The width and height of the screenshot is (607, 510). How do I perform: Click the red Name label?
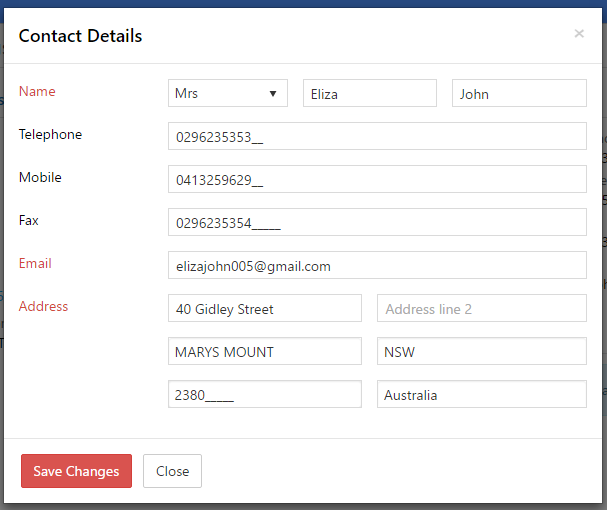click(x=37, y=91)
